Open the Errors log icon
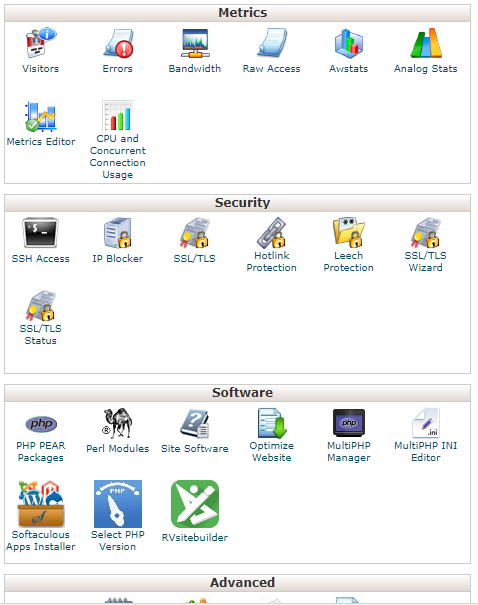The width and height of the screenshot is (478, 605). point(118,43)
